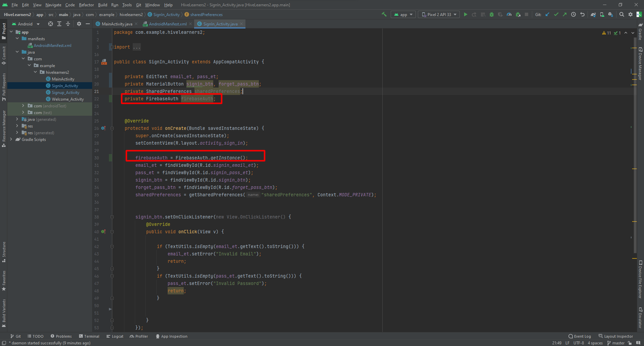Commit changes with the green checkmark icon
This screenshot has width=644, height=346.
(556, 15)
